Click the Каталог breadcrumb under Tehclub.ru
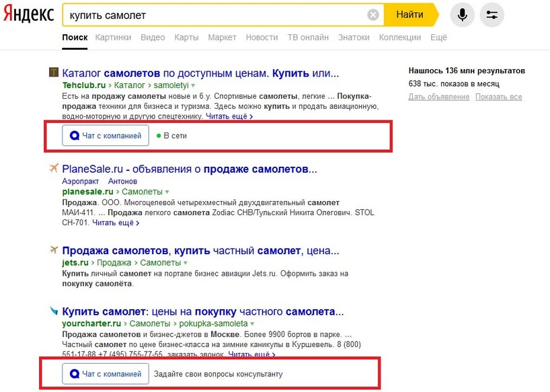 [x=130, y=85]
